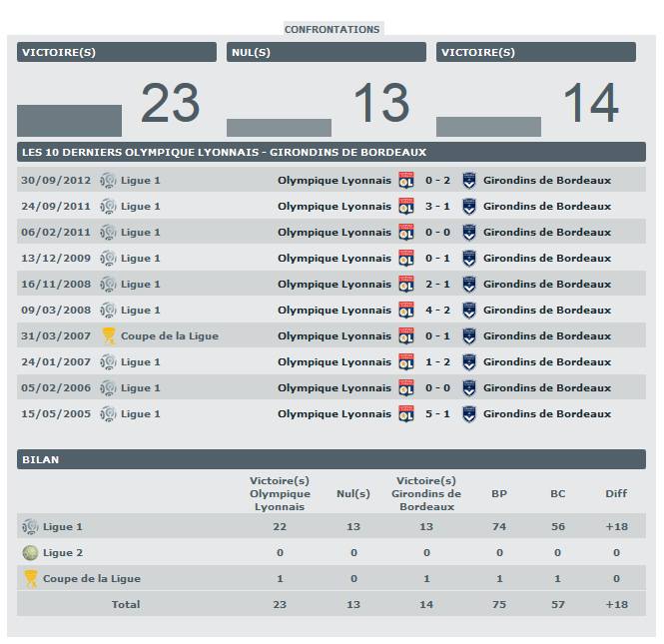
Task: Click the Coupe de la Ligue trophy icon for 31/03/2007
Action: click(x=108, y=336)
